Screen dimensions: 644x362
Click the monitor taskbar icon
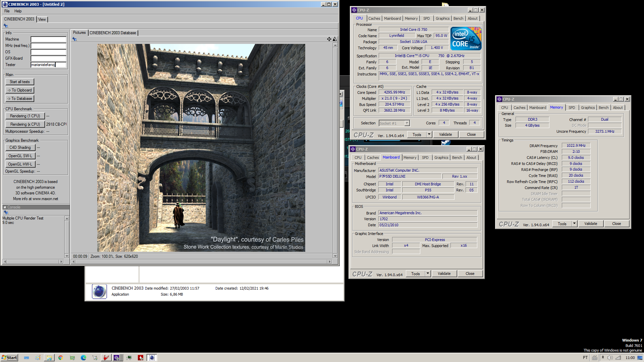pos(129,358)
